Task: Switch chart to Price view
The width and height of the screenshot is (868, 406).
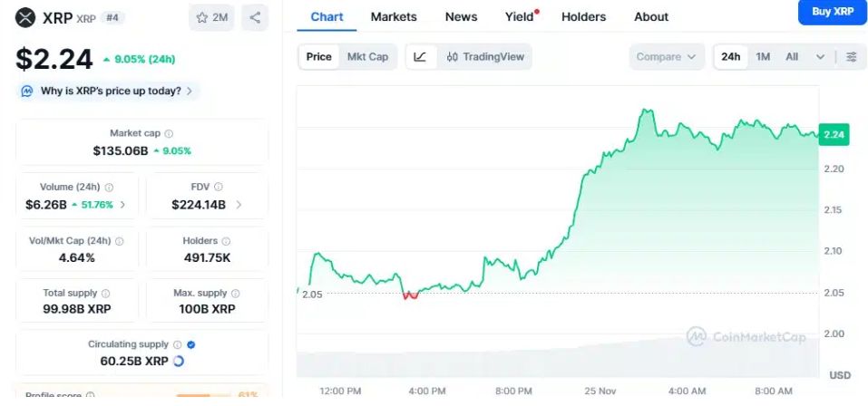Action: [x=318, y=57]
